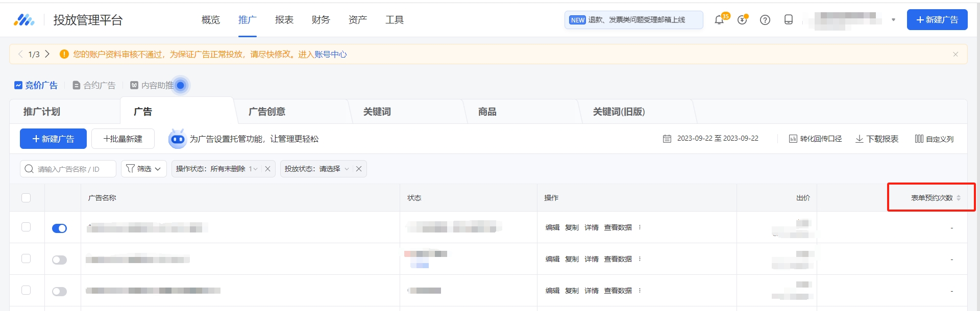Open the rewards clock icon in header
The image size is (980, 311).
(x=742, y=20)
